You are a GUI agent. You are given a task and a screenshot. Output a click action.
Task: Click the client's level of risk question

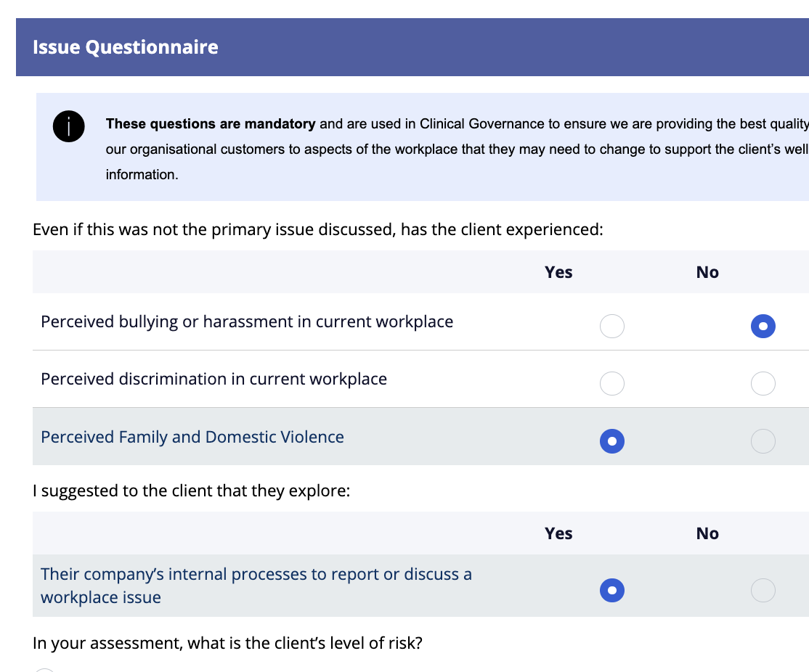[x=227, y=643]
